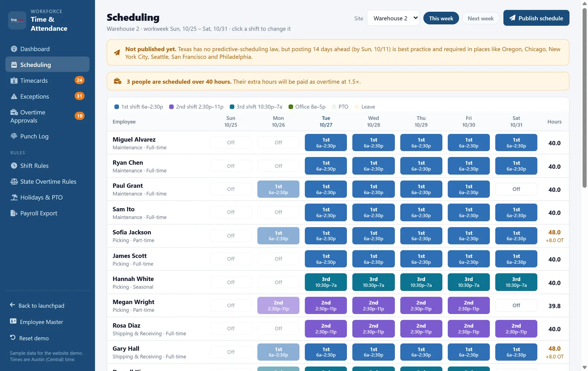588x371 pixels.
Task: Switch to This week view
Action: tap(441, 18)
